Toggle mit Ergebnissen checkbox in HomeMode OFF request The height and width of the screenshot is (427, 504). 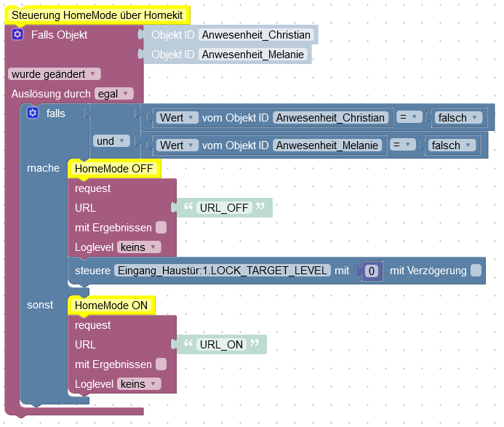[x=161, y=228]
